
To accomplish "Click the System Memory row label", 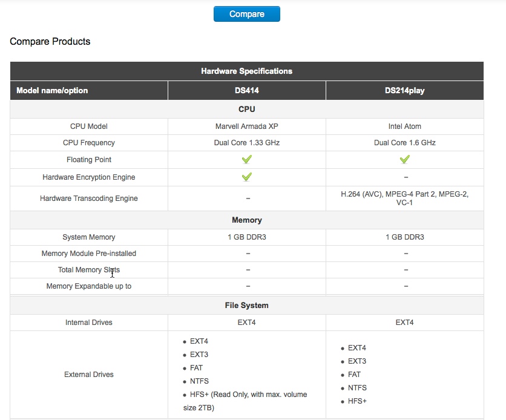I will pyautogui.click(x=89, y=237).
